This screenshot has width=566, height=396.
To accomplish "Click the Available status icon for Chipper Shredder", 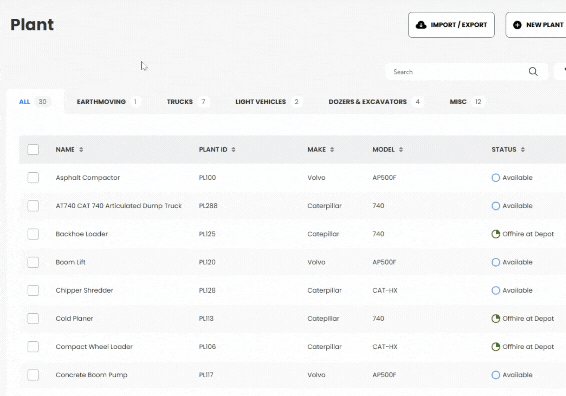I will 496,290.
